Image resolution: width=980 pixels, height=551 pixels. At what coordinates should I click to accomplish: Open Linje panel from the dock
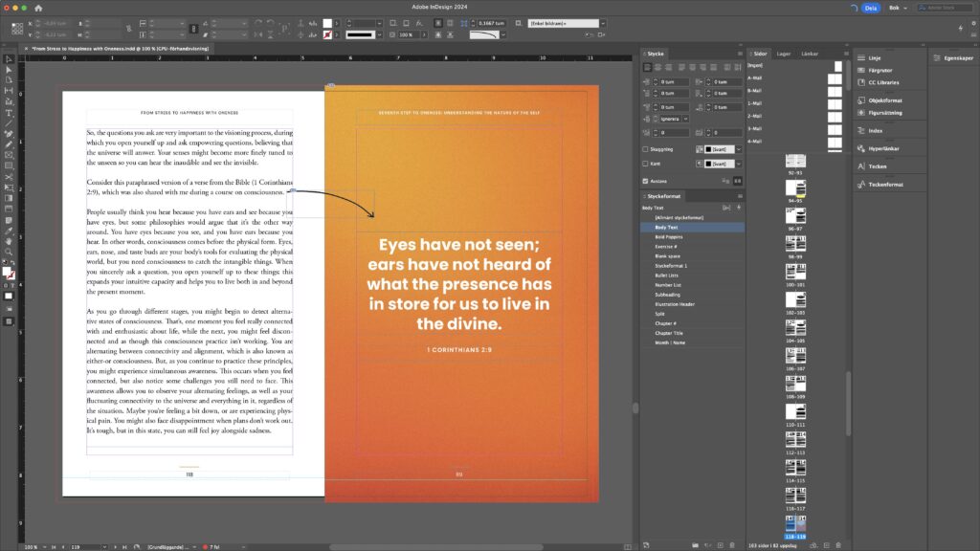click(x=874, y=58)
